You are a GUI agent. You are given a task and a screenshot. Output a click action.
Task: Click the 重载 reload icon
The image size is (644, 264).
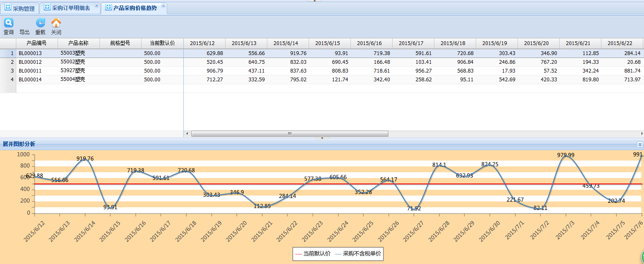tap(40, 23)
